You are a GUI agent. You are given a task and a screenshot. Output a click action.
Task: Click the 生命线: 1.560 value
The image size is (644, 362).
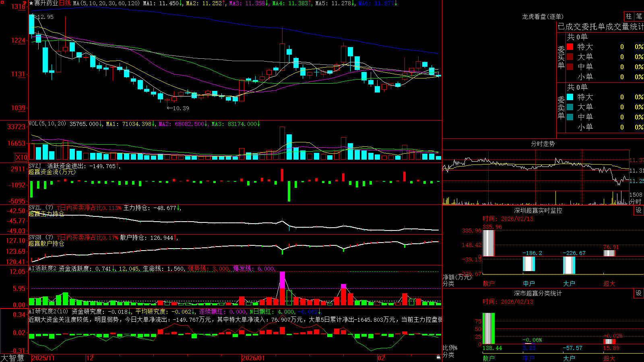click(164, 269)
